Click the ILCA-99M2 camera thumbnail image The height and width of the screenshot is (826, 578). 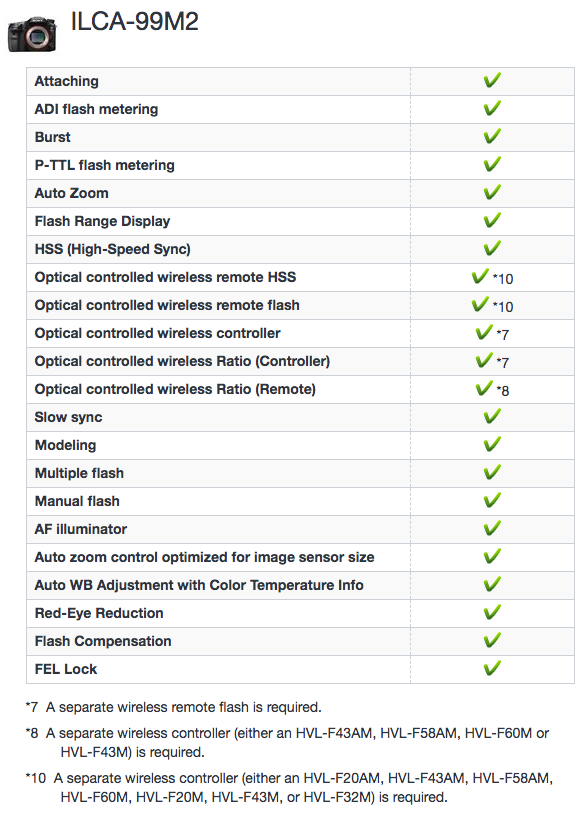point(32,35)
